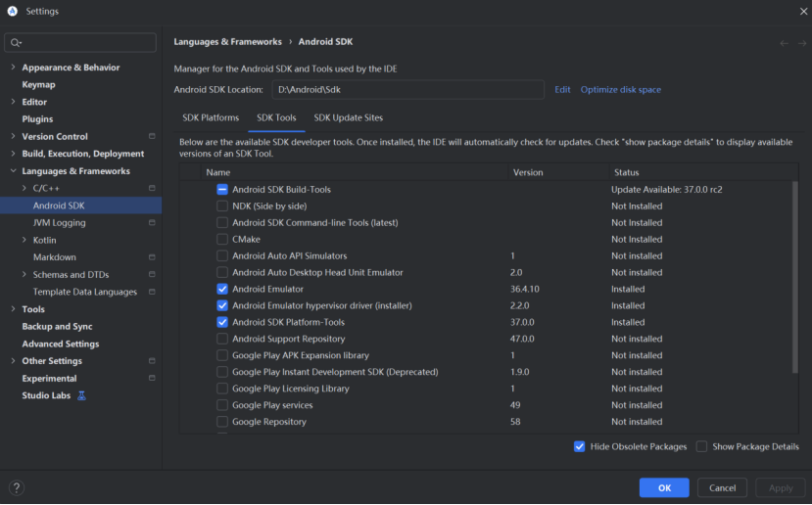Click the project-level icon beside C/C++
The image size is (812, 505).
[152, 188]
